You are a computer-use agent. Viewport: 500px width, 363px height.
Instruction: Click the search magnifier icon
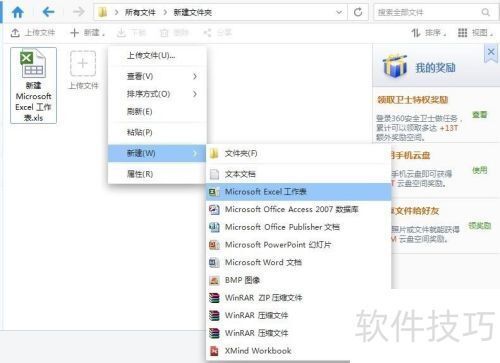[485, 12]
